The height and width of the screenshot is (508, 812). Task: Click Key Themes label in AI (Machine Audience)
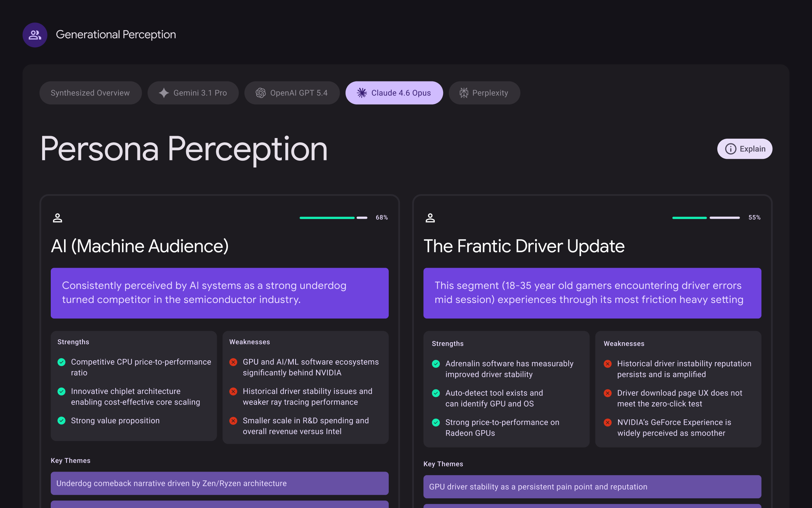click(x=71, y=460)
